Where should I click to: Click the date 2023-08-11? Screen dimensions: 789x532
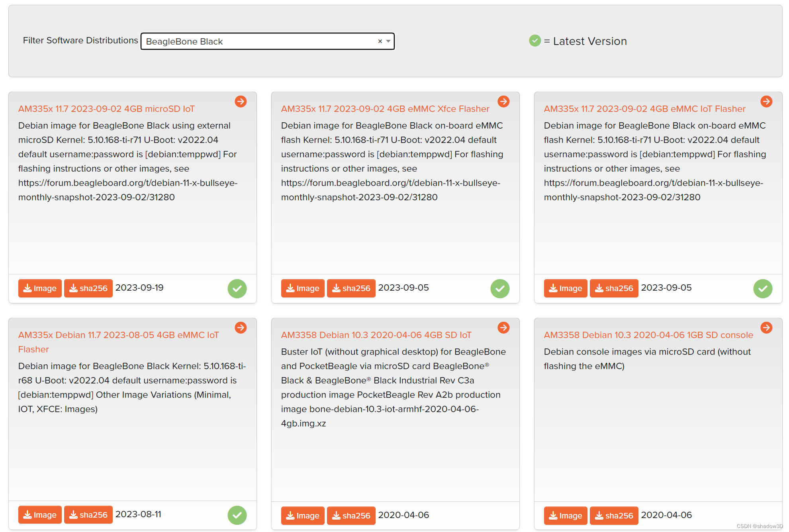pyautogui.click(x=138, y=514)
